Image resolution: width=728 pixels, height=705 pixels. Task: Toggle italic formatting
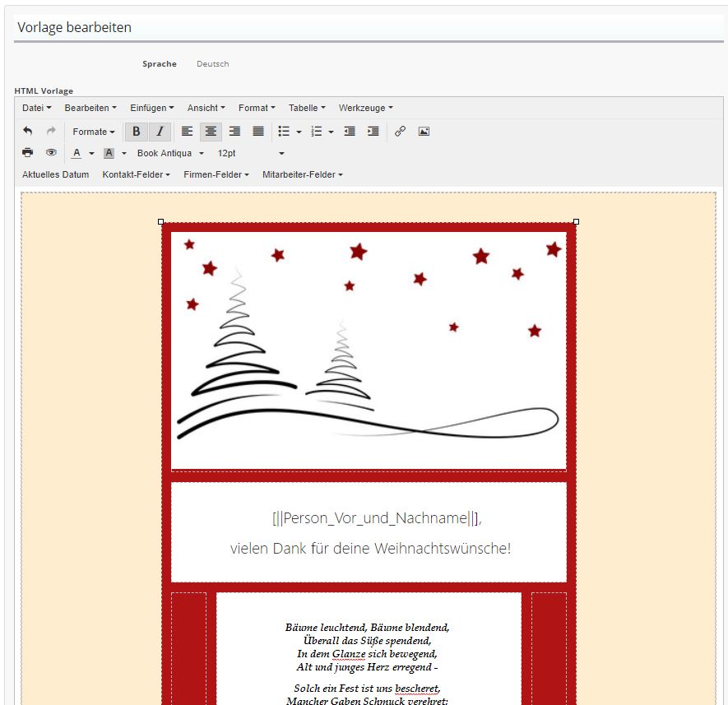tap(160, 132)
